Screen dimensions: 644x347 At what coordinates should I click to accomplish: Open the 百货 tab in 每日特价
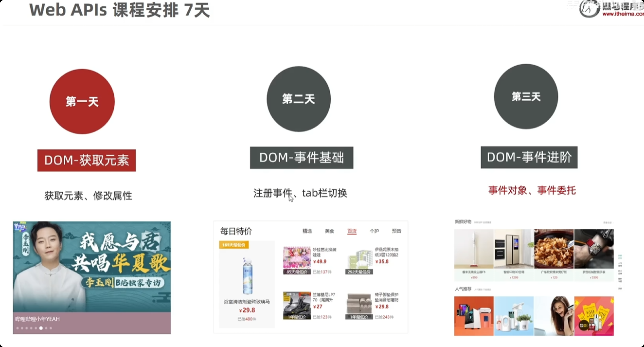352,231
